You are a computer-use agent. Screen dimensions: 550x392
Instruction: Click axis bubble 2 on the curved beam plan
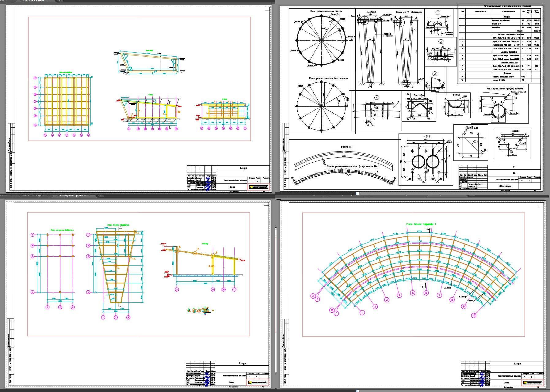[x=375, y=306]
